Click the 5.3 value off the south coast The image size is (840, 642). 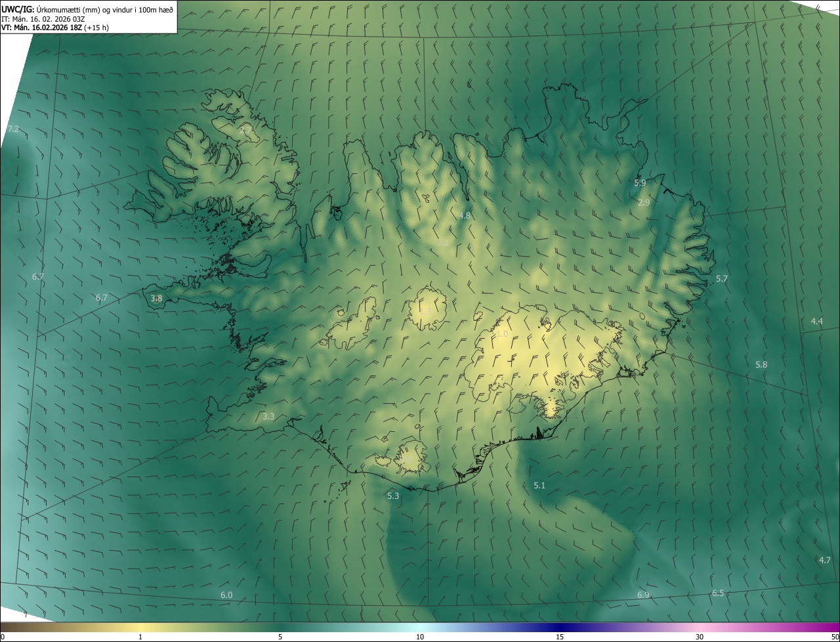393,496
